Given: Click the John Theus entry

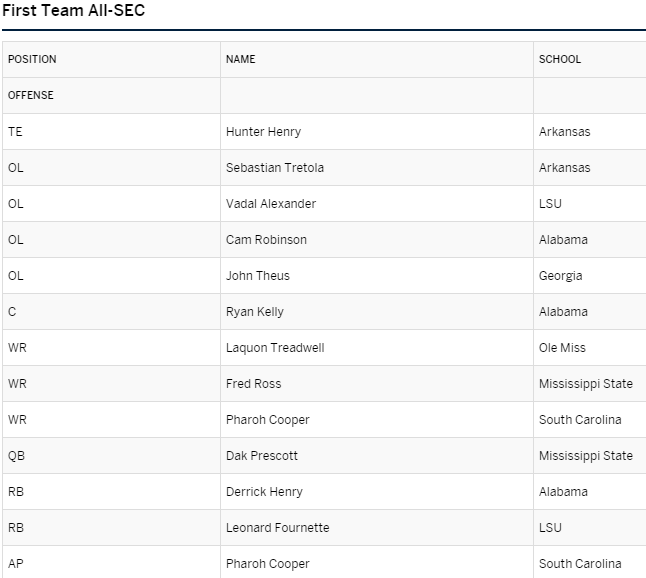Looking at the screenshot, I should pos(257,276).
